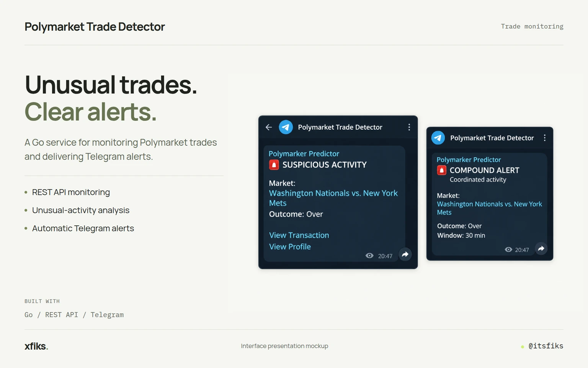Click Window: 30 min line

[461, 235]
